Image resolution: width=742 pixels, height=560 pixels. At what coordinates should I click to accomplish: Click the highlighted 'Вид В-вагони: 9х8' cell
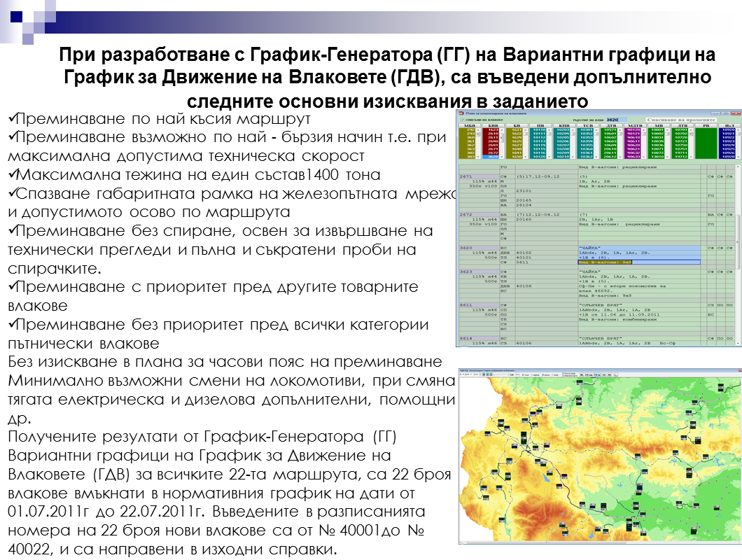point(639,262)
